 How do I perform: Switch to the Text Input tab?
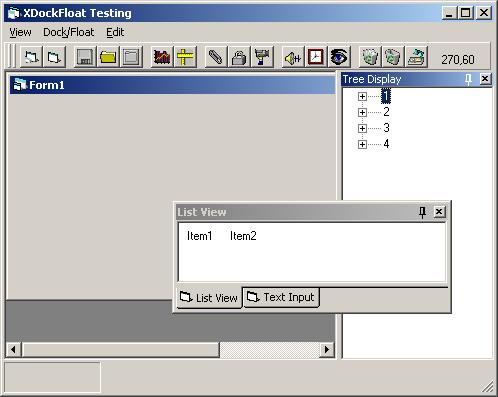pyautogui.click(x=281, y=297)
